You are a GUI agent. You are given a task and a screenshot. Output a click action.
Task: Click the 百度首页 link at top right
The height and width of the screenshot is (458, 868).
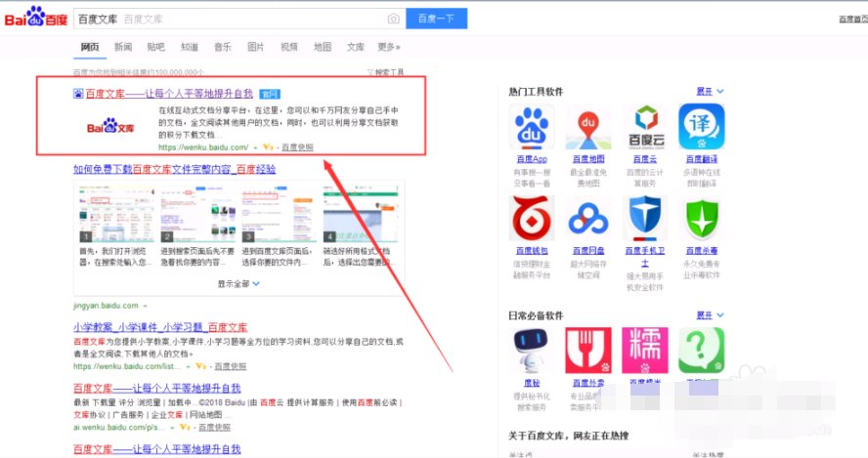853,20
